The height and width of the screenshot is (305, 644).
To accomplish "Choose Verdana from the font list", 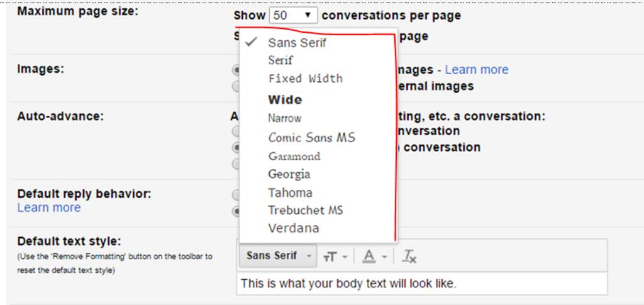I will pos(293,228).
